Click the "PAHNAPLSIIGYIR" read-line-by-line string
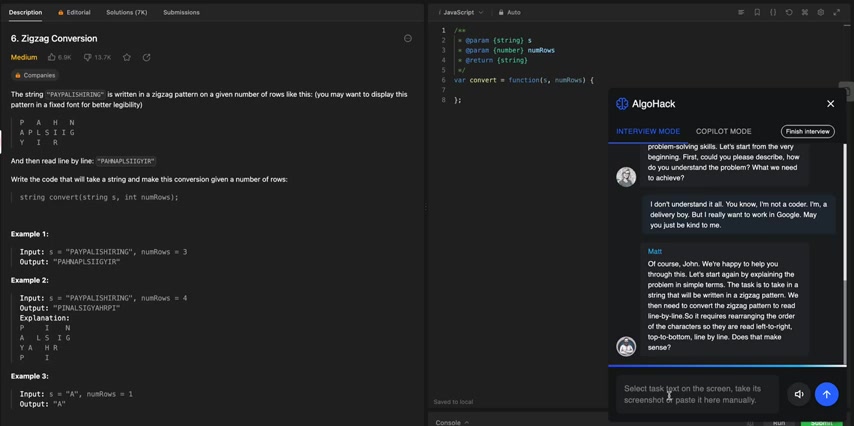 click(x=126, y=161)
